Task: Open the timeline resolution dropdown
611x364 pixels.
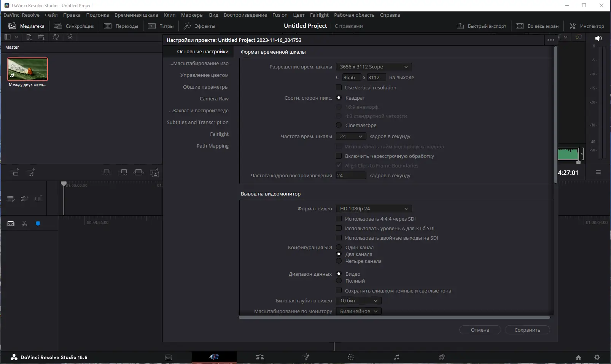Action: pyautogui.click(x=374, y=67)
